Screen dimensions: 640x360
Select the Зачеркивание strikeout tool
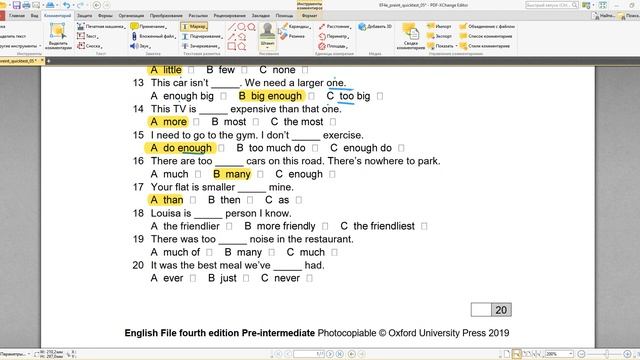[x=201, y=46]
